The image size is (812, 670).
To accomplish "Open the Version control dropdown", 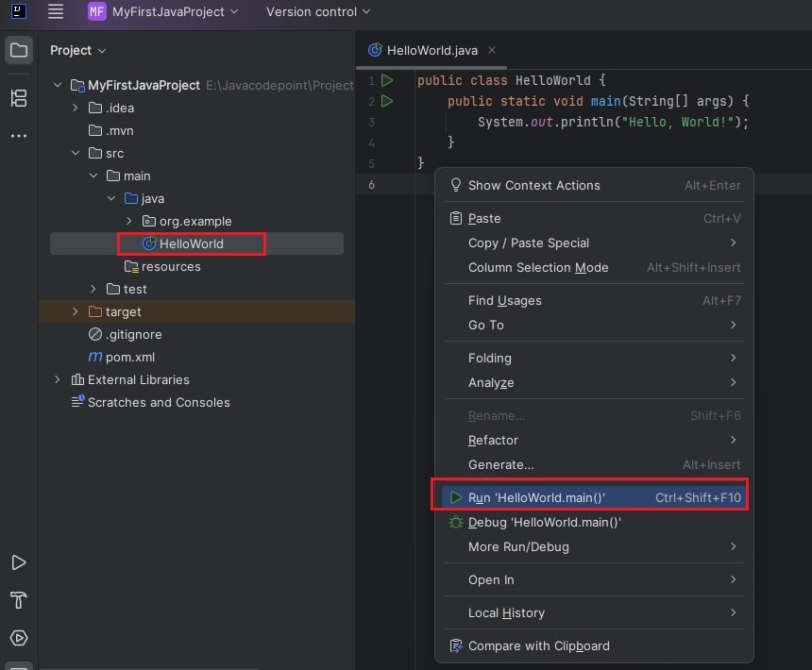I will (x=318, y=11).
